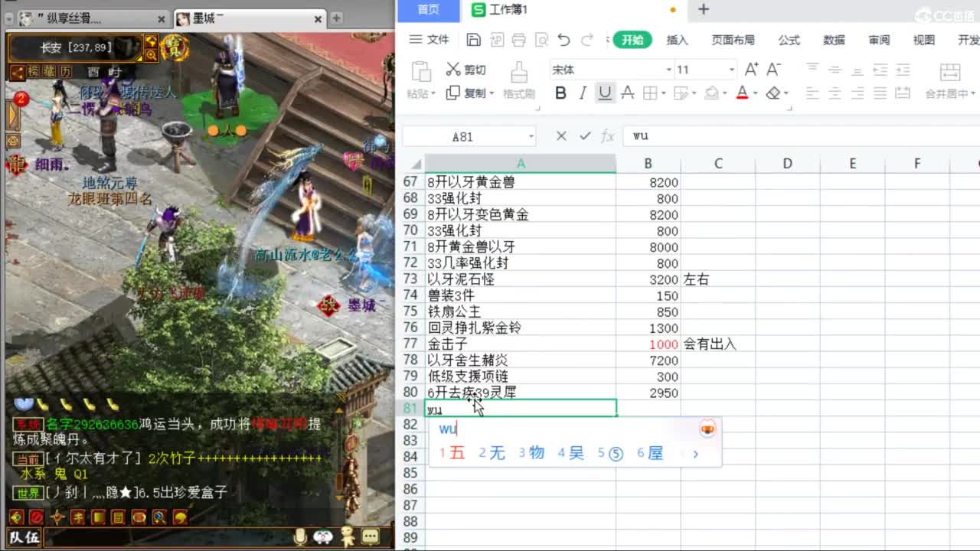Switch to the 公式 ribbon tab

tap(789, 40)
